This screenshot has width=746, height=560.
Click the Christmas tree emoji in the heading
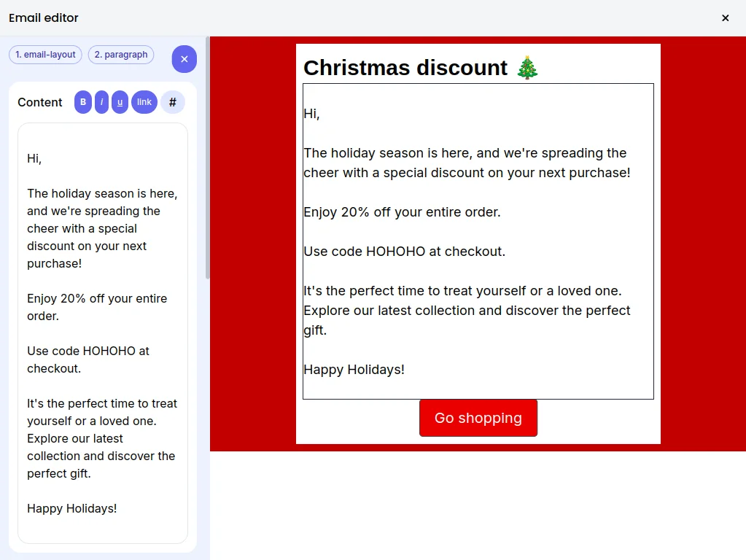click(x=527, y=67)
